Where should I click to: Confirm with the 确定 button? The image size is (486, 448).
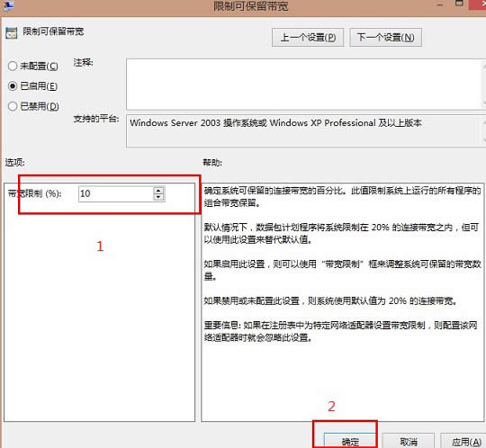(350, 441)
